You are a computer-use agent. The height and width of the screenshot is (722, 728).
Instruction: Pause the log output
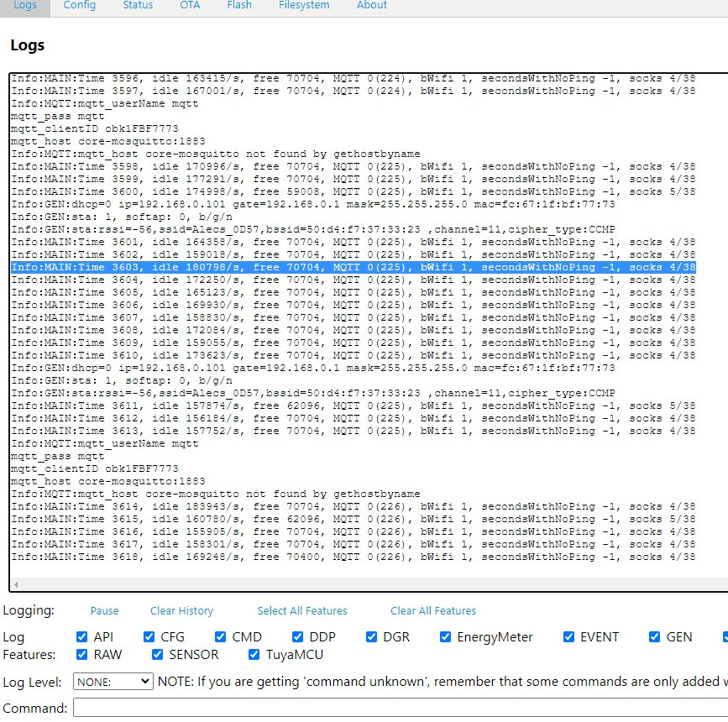coord(104,610)
